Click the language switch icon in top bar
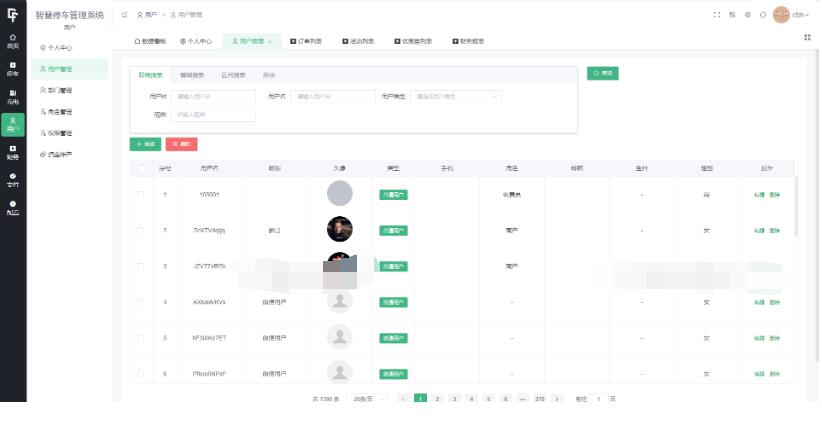The width and height of the screenshot is (822, 427). (732, 15)
